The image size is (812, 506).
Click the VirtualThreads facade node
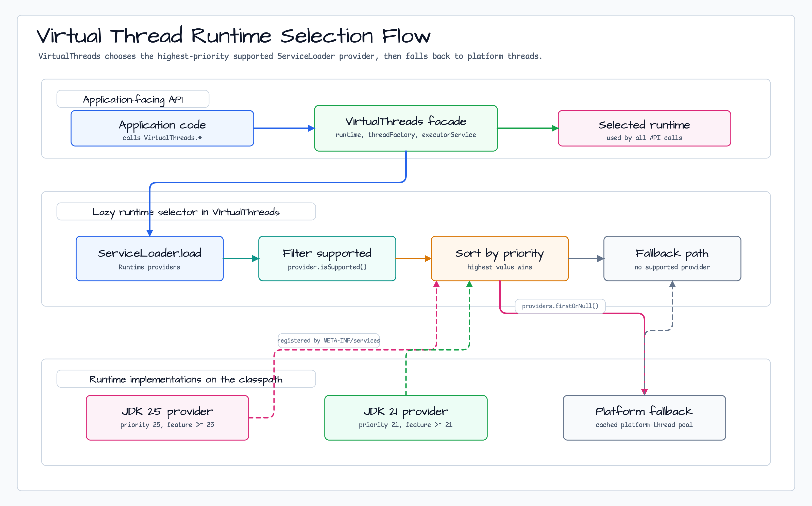406,128
